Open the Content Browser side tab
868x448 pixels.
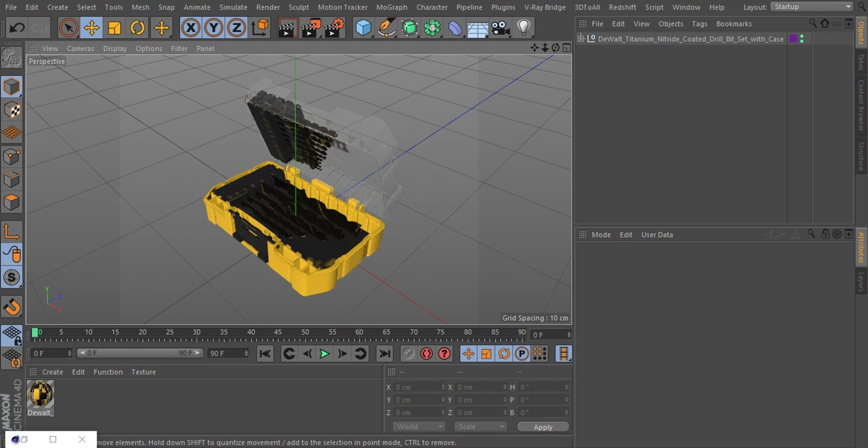(861, 105)
